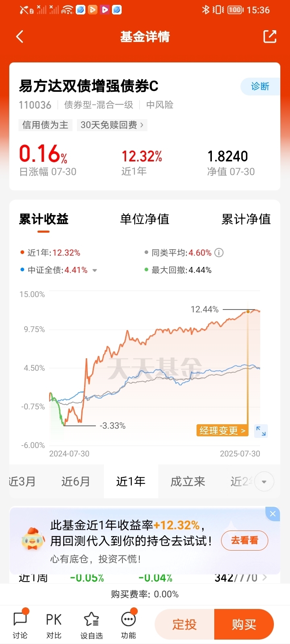This screenshot has height=644, width=290.
Task: Select the 近6月 time range
Action: click(x=76, y=481)
